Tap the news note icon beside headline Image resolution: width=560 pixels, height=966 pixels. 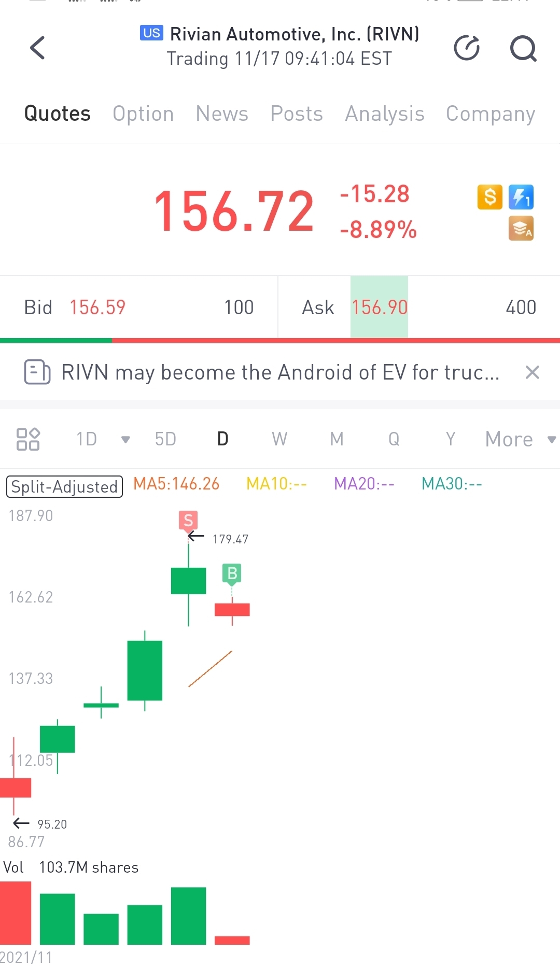(37, 372)
